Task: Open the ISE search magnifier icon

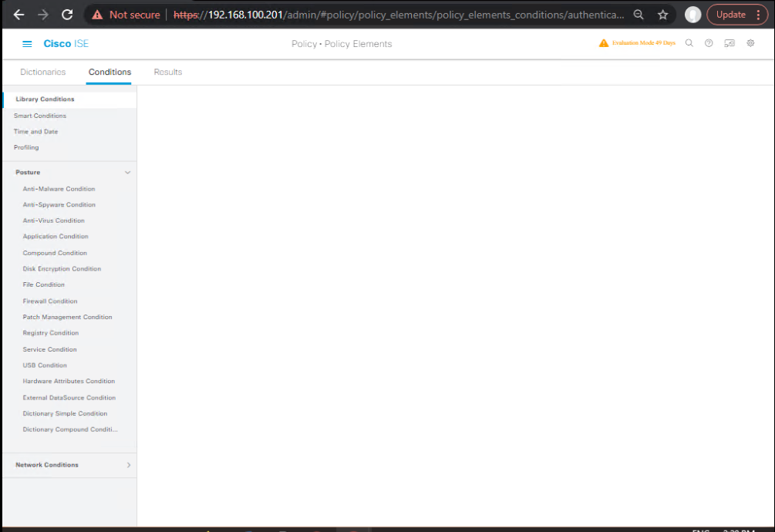Action: coord(689,43)
